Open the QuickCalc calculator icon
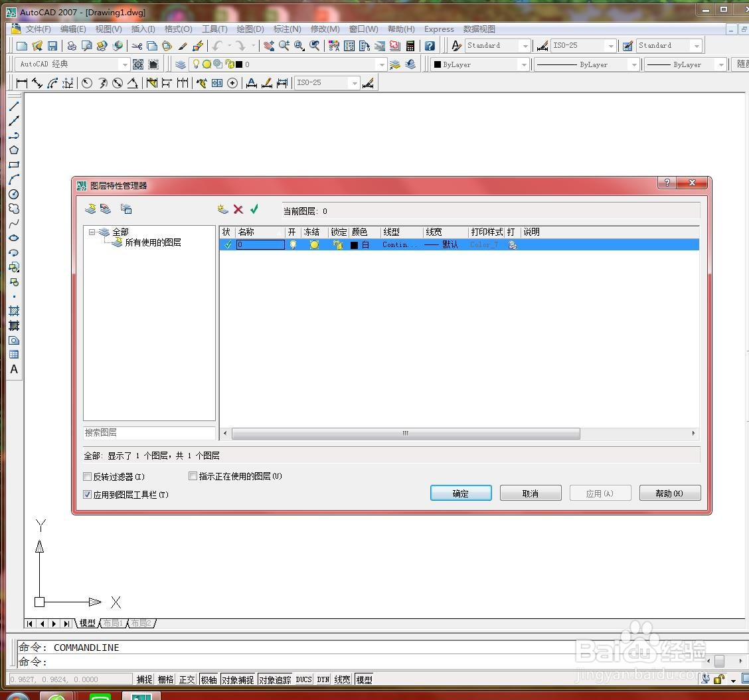 coord(410,45)
